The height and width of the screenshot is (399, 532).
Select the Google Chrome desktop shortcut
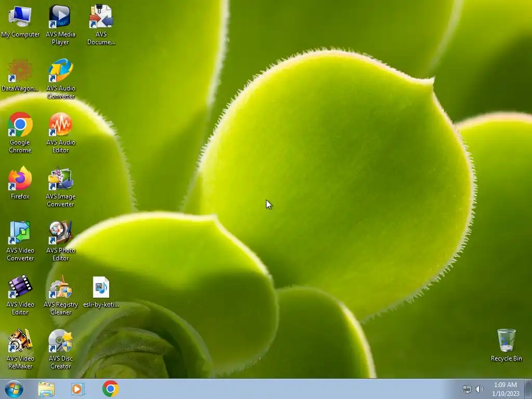point(20,133)
